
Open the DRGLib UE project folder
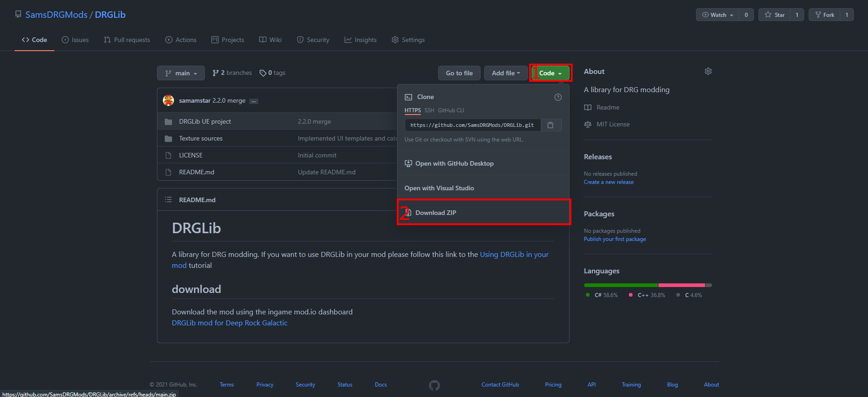pos(205,121)
